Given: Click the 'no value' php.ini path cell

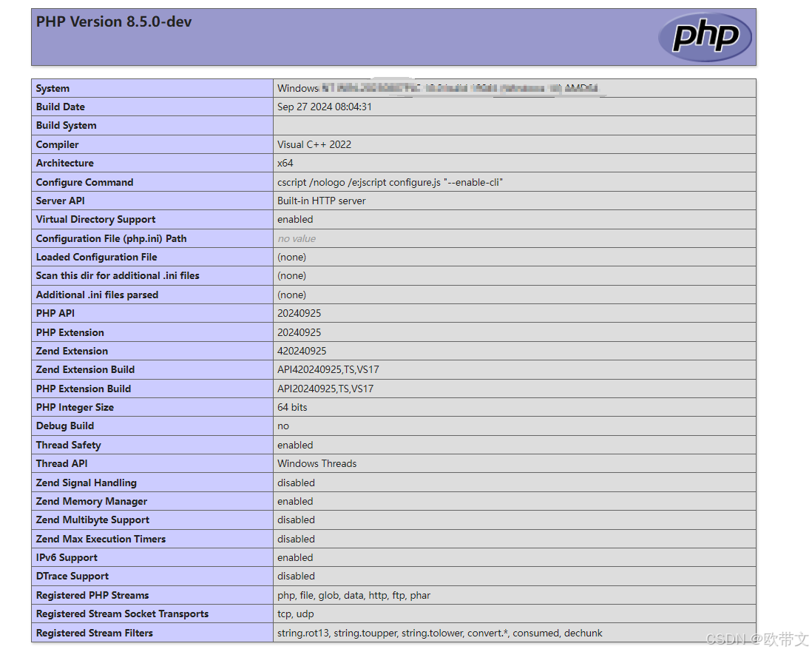Looking at the screenshot, I should 297,238.
